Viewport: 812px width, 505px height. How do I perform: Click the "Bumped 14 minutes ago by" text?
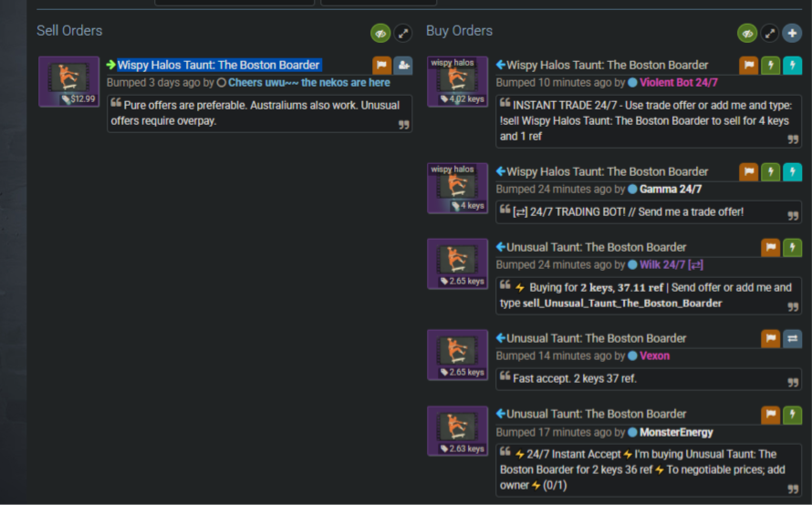[560, 356]
